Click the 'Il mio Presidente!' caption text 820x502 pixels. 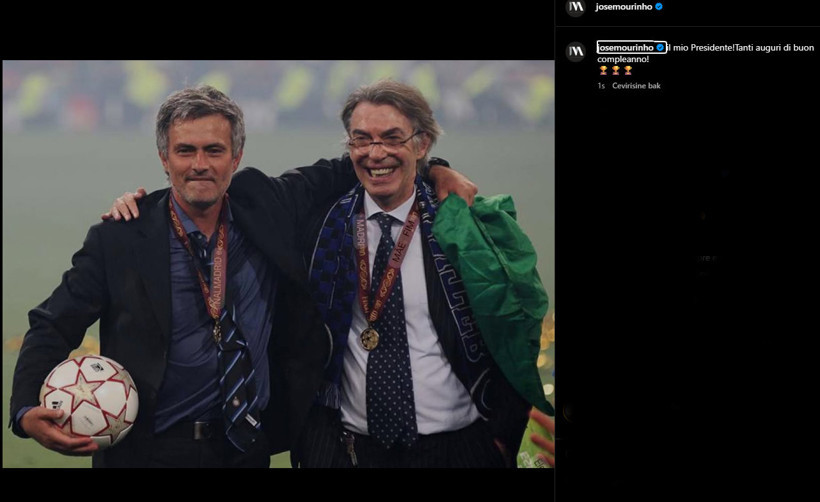tap(700, 47)
